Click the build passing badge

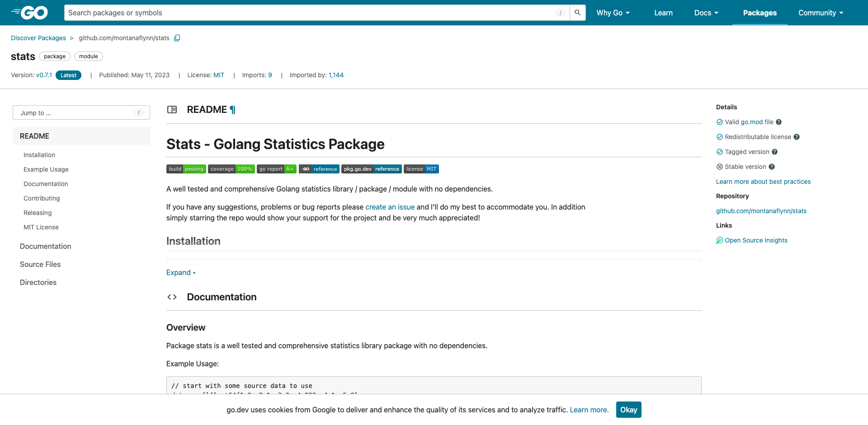click(186, 169)
